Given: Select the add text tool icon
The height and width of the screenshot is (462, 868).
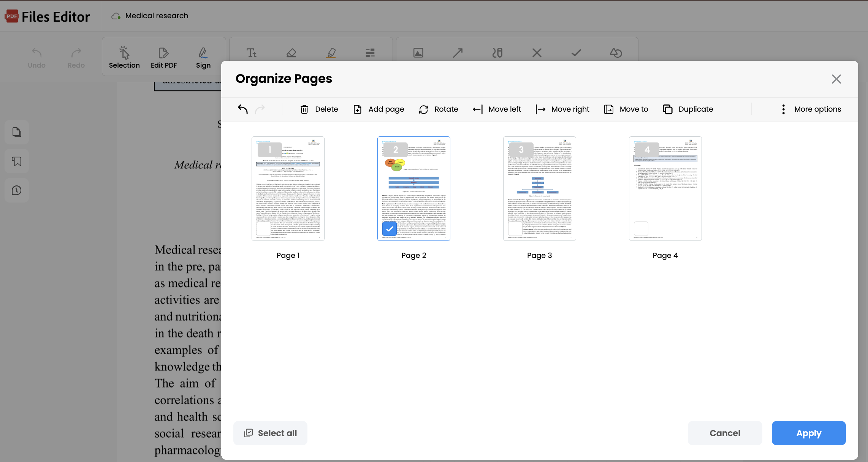Looking at the screenshot, I should [252, 53].
